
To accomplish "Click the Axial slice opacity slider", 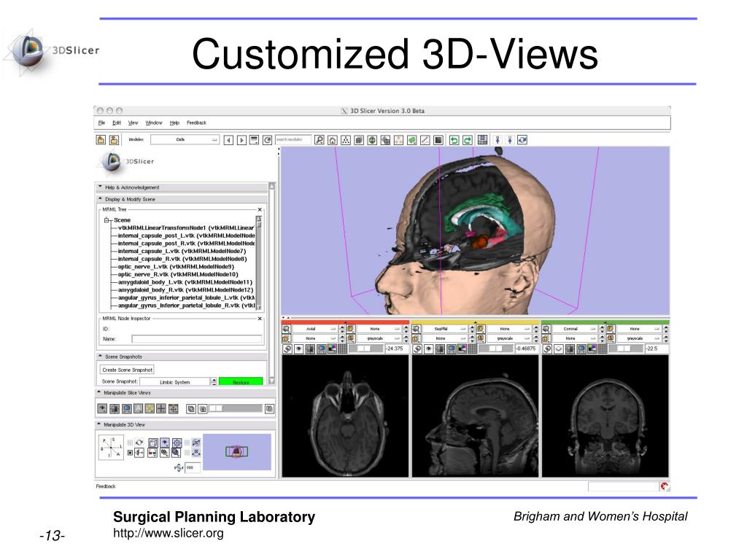I will pos(366,349).
